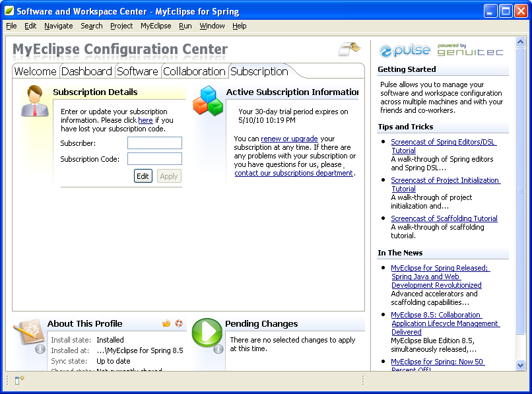Minimize the MyEclipse window
This screenshot has width=532, height=394.
[x=490, y=11]
